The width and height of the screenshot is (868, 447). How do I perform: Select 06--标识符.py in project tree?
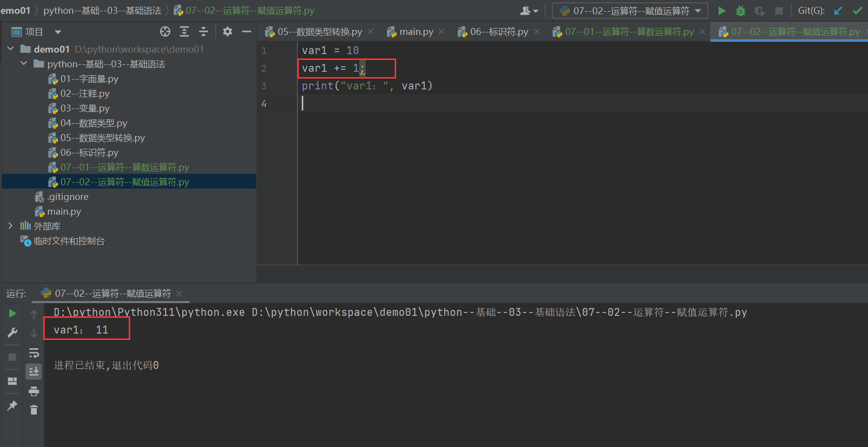click(x=83, y=152)
